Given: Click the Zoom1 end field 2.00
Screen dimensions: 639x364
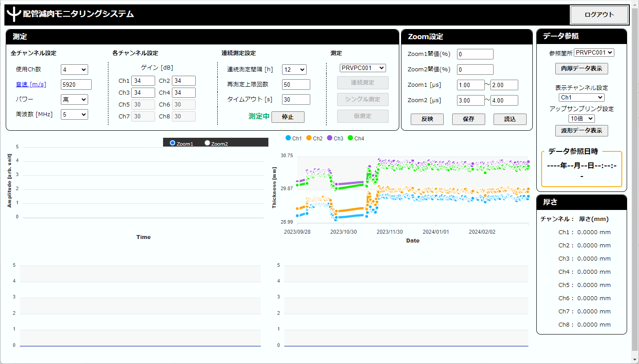Looking at the screenshot, I should point(505,85).
